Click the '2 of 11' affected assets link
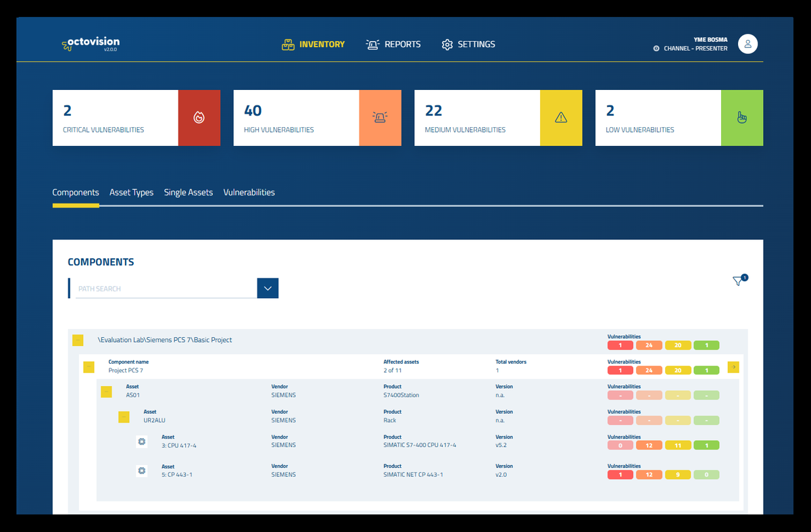The height and width of the screenshot is (532, 811). coord(392,370)
